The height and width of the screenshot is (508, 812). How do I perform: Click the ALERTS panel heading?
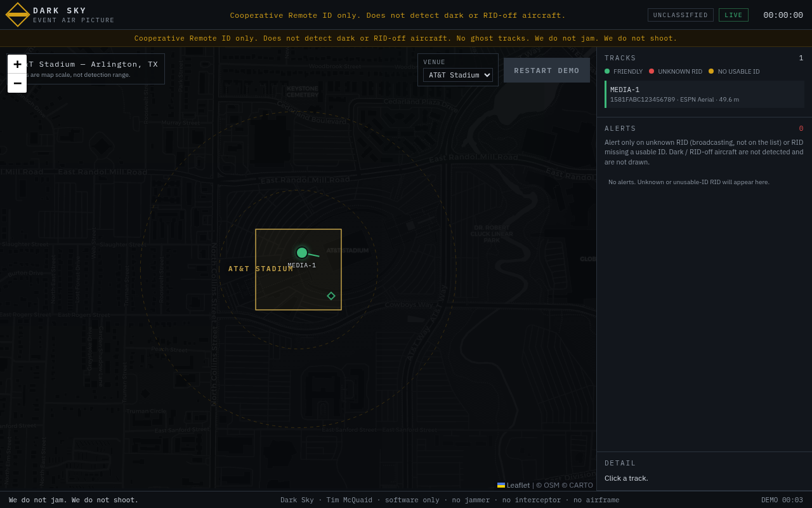(620, 129)
